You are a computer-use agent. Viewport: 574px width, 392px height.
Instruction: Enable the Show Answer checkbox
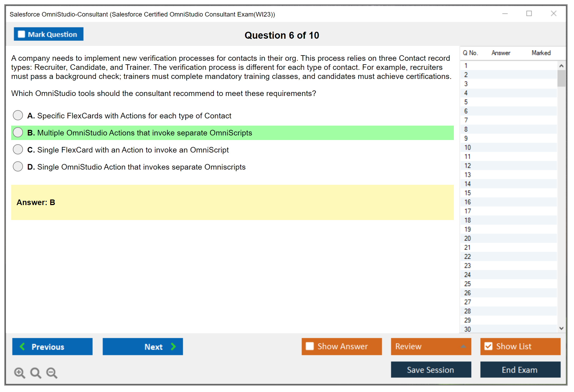[x=310, y=346]
